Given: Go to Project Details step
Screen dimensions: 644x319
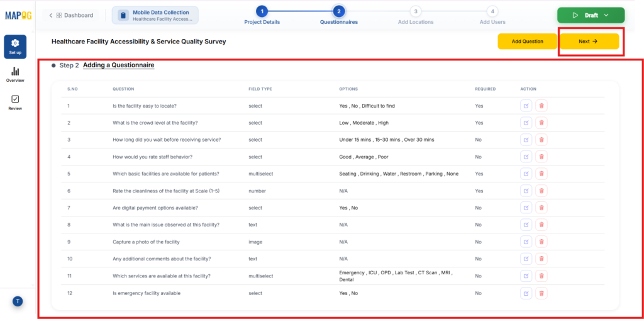Looking at the screenshot, I should pos(262,11).
